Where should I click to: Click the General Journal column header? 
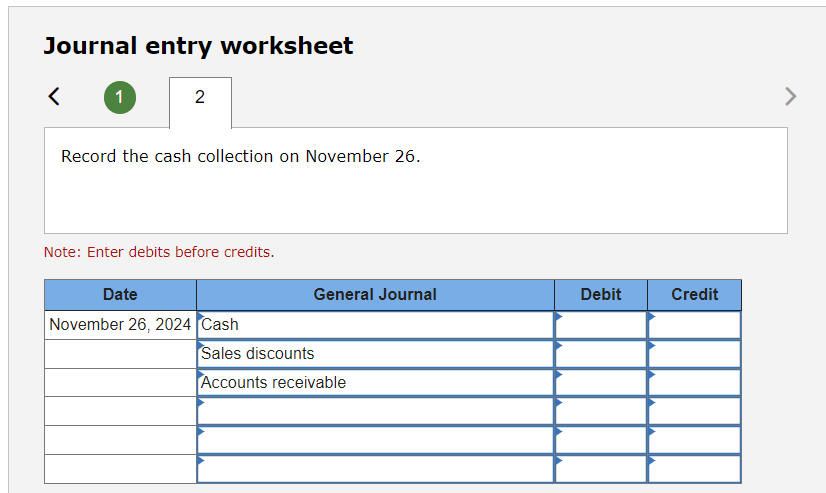[375, 294]
